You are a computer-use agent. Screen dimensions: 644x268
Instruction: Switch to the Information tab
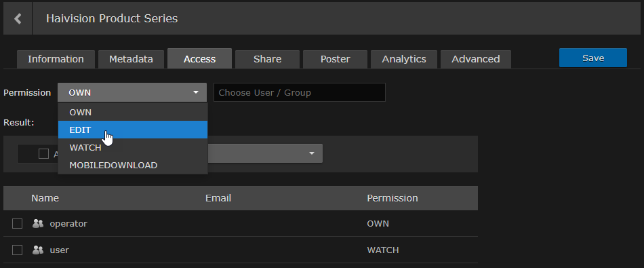tap(56, 59)
